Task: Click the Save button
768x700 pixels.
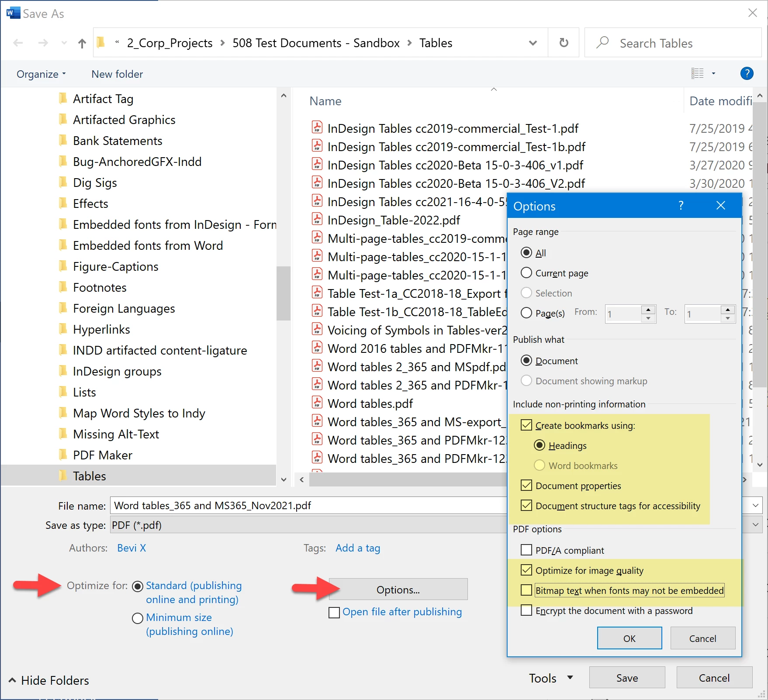Action: tap(627, 678)
